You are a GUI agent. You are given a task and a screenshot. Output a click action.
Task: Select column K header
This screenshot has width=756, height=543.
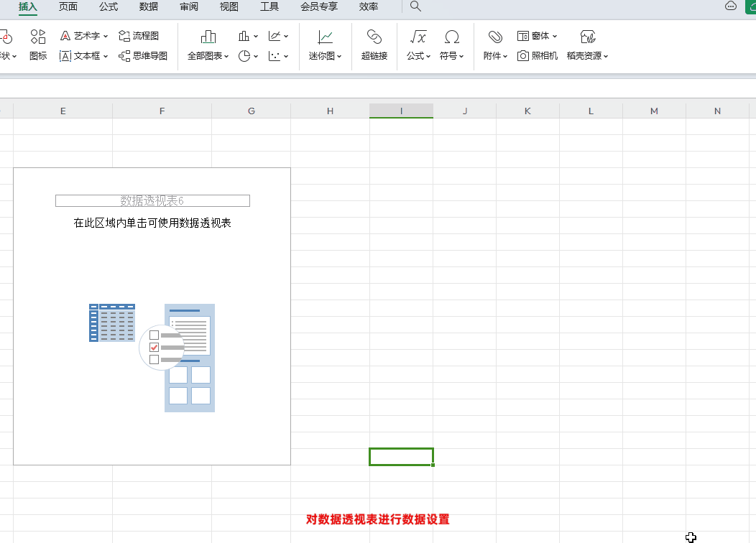click(x=527, y=111)
